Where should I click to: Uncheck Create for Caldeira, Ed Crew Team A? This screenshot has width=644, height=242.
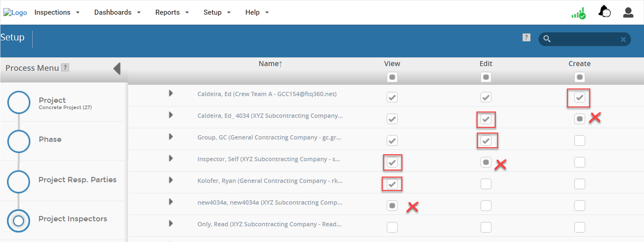coord(580,97)
